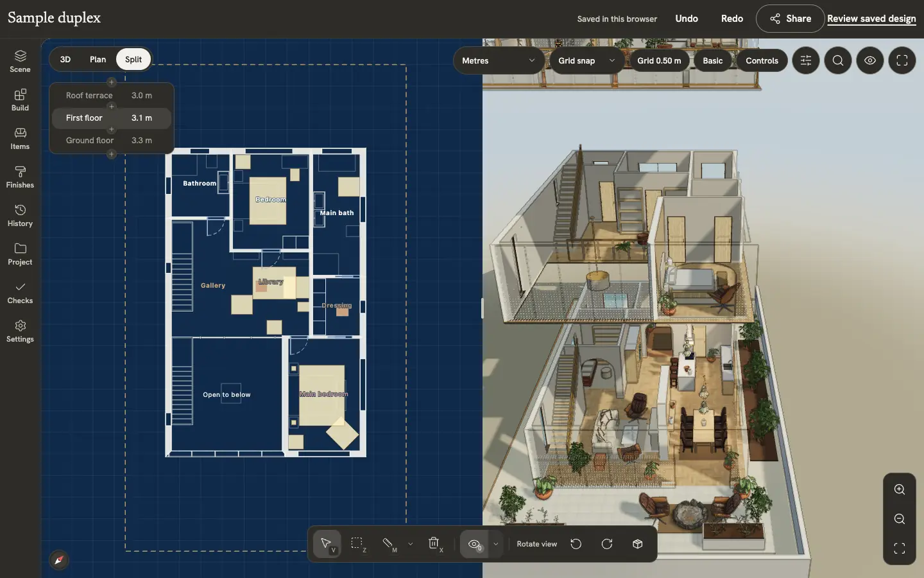
Task: Switch to the Plan view tab
Action: 98,59
